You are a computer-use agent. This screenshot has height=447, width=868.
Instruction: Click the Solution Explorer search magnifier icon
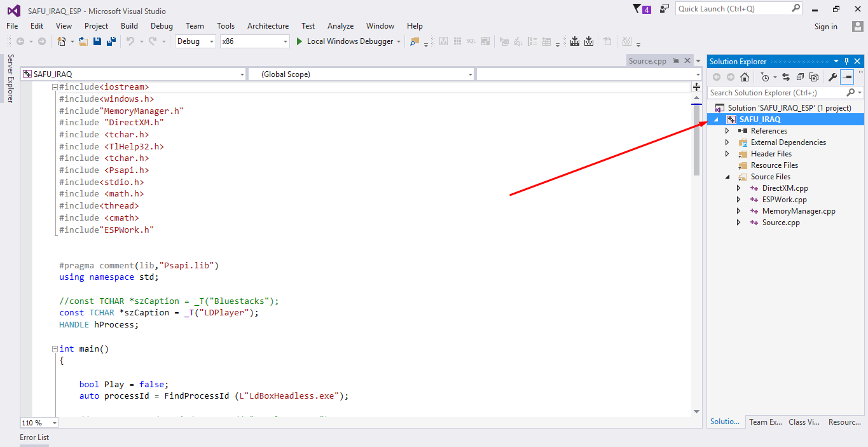pos(851,93)
